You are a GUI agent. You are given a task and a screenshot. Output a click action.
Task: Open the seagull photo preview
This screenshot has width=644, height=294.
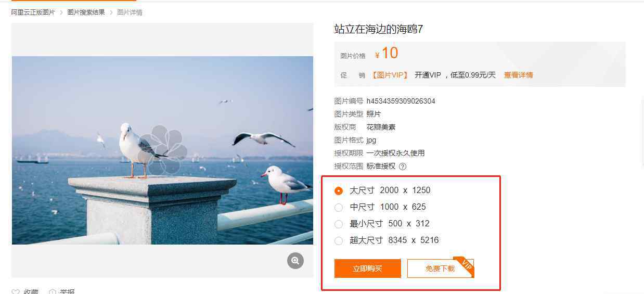point(162,150)
